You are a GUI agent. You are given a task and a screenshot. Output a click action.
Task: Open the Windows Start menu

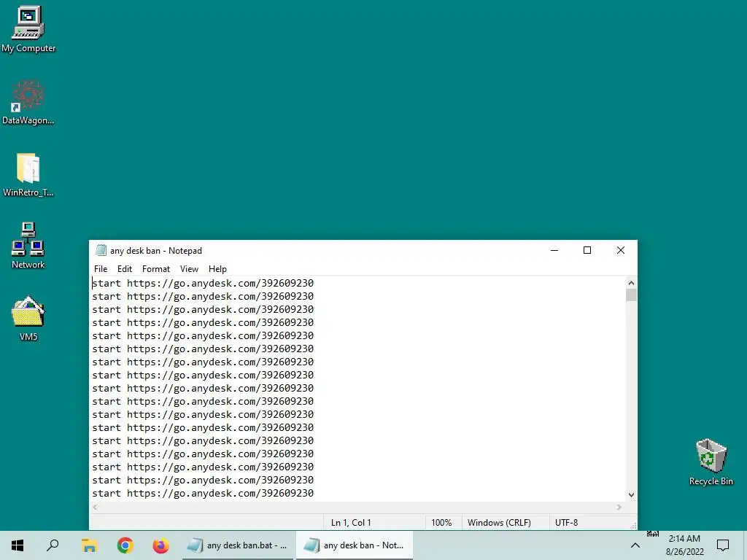(18, 545)
